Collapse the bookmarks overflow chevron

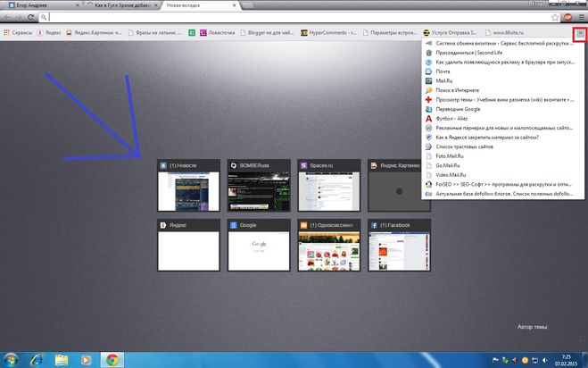click(x=580, y=33)
